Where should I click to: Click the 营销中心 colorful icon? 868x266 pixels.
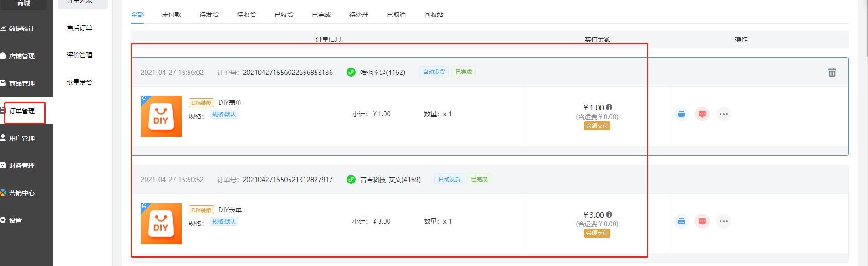pos(3,193)
